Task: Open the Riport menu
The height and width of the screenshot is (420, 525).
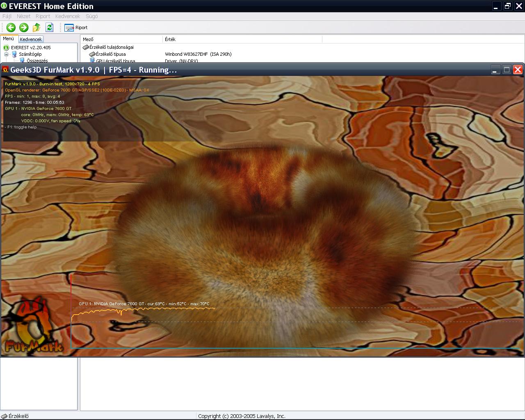Action: (x=43, y=16)
